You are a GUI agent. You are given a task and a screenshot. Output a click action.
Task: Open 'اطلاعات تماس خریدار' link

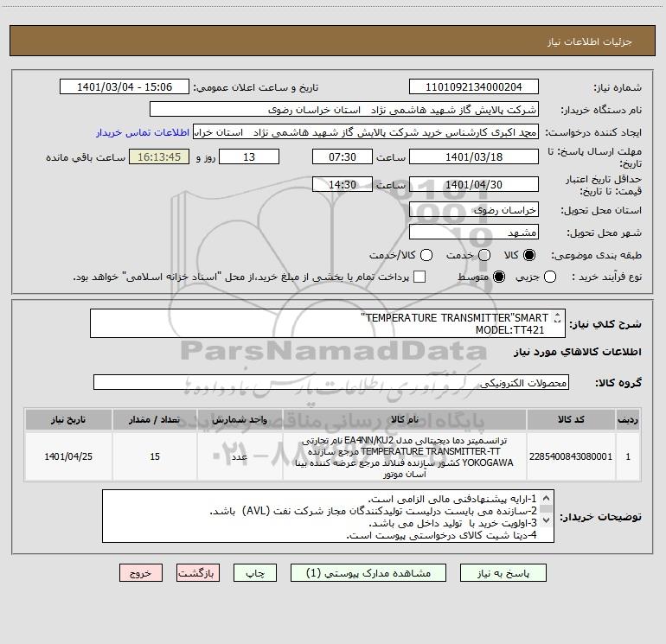click(143, 132)
